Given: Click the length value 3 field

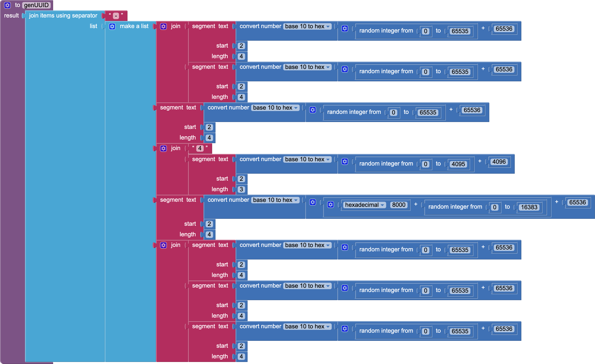Looking at the screenshot, I should (241, 190).
